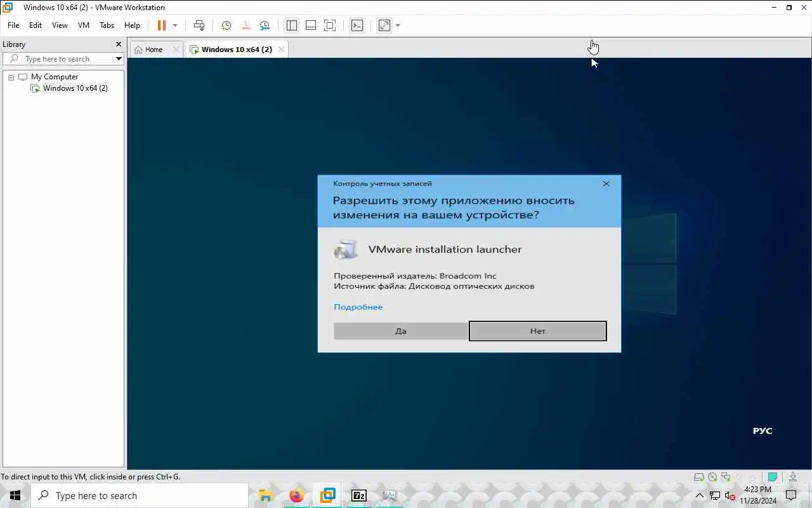This screenshot has height=508, width=812.
Task: Open File Explorer from the taskbar
Action: point(265,495)
